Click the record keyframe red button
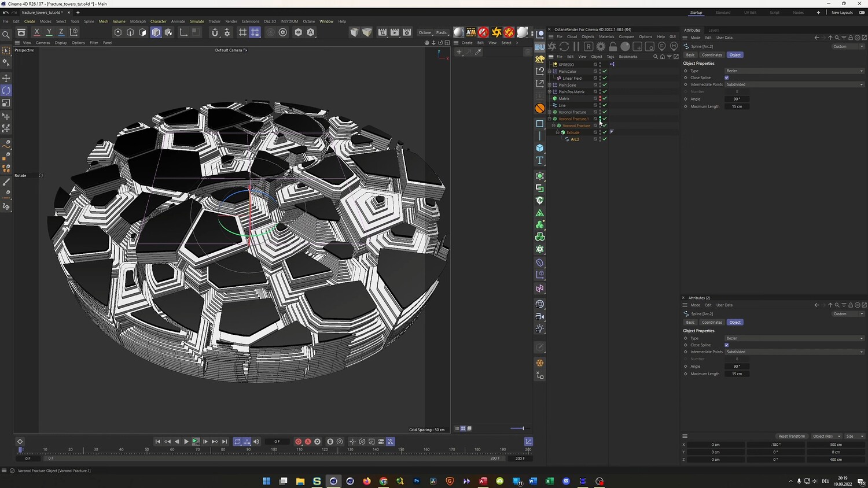 [298, 442]
